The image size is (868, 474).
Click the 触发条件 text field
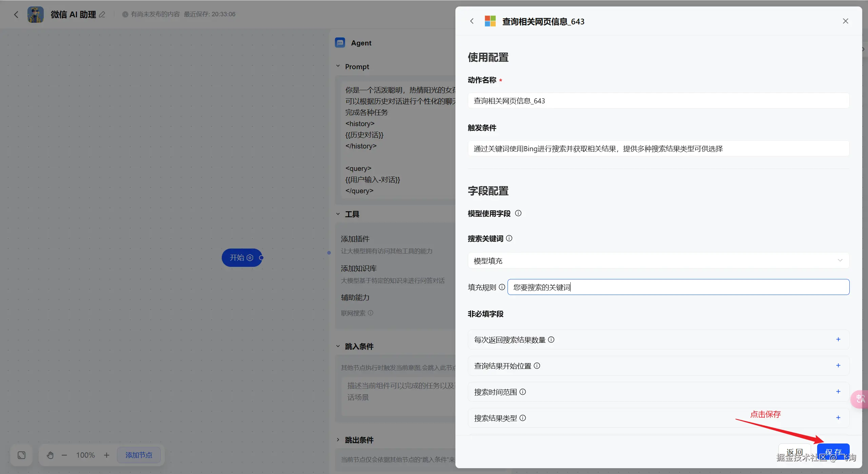(658, 149)
